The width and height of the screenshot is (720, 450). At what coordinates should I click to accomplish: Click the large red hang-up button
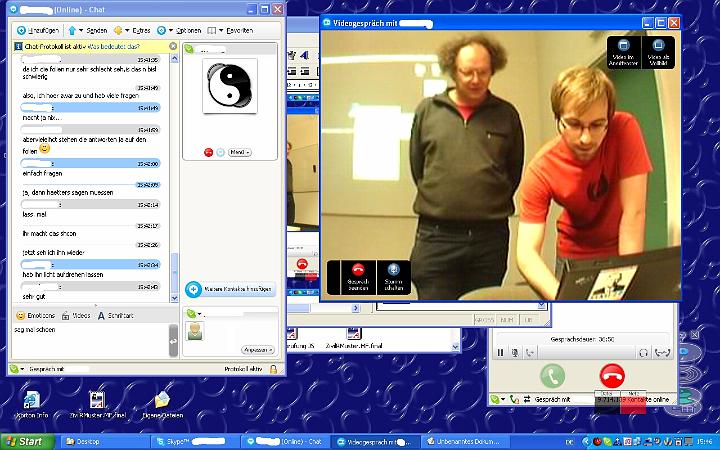pos(612,376)
